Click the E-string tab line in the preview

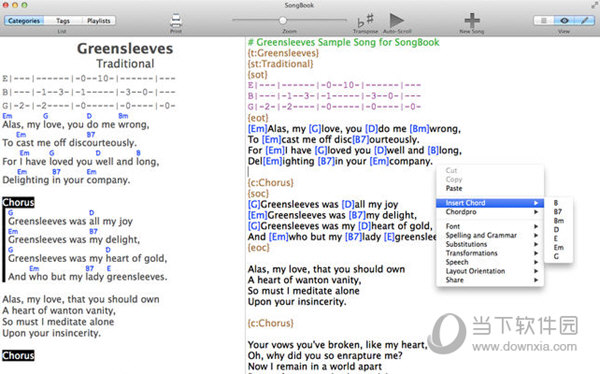[89, 79]
